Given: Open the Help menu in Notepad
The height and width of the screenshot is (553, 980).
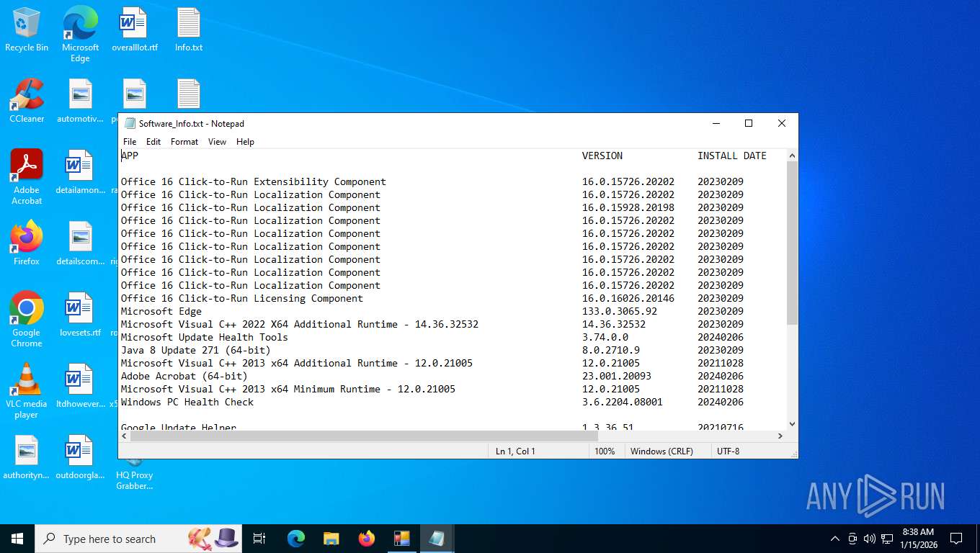Looking at the screenshot, I should click(245, 142).
